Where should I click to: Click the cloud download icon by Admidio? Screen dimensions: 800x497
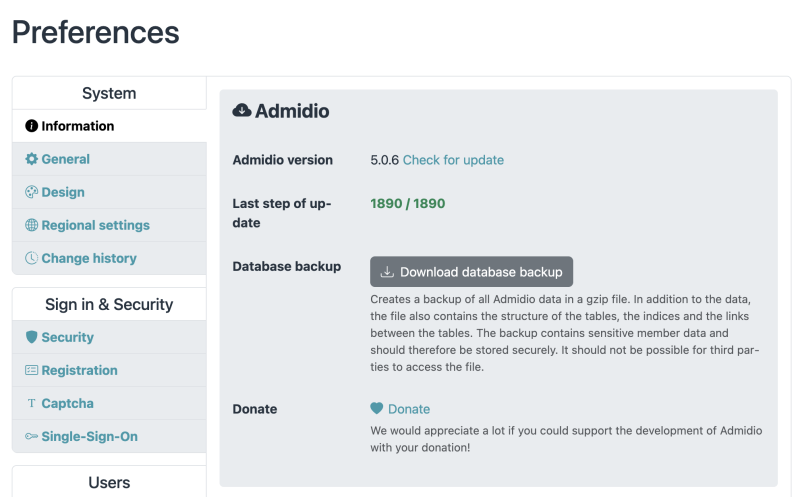click(242, 111)
